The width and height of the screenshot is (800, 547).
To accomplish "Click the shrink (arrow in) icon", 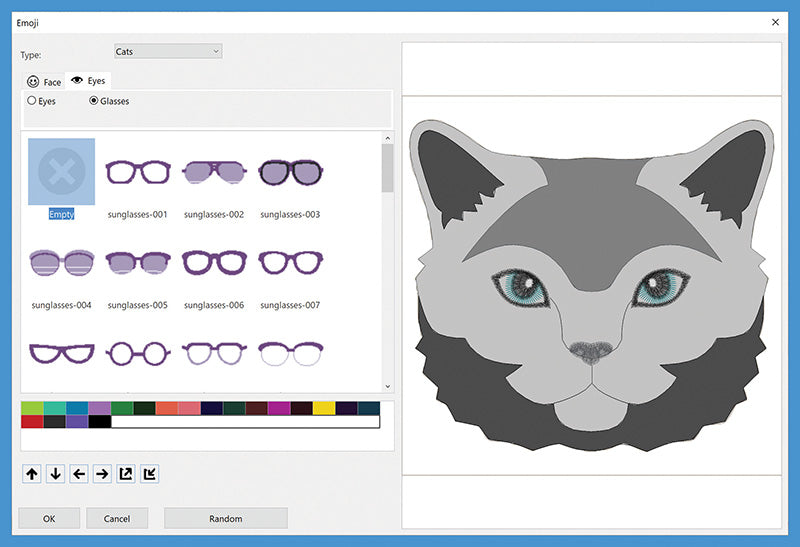I will pyautogui.click(x=148, y=474).
